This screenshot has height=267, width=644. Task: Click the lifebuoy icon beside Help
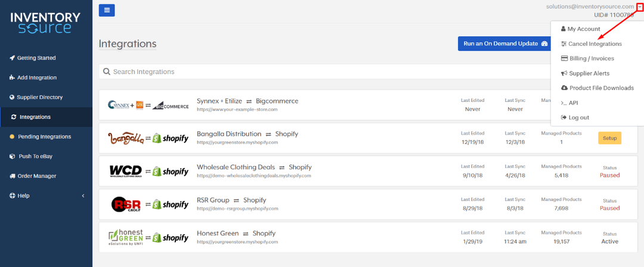13,196
